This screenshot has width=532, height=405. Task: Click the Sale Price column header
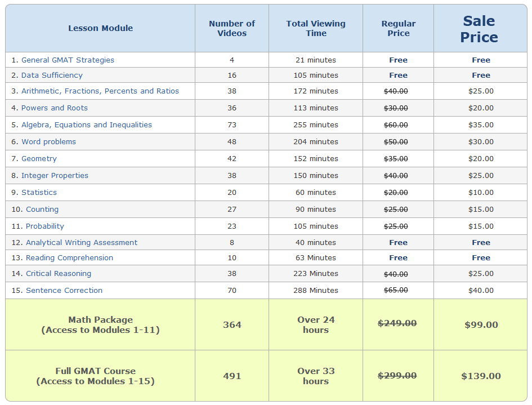479,29
